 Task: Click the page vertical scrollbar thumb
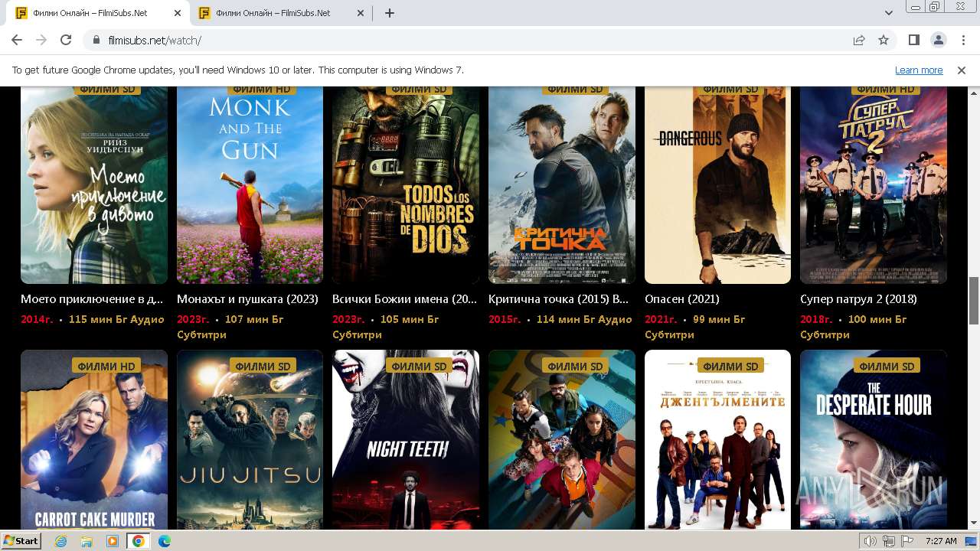(x=974, y=301)
